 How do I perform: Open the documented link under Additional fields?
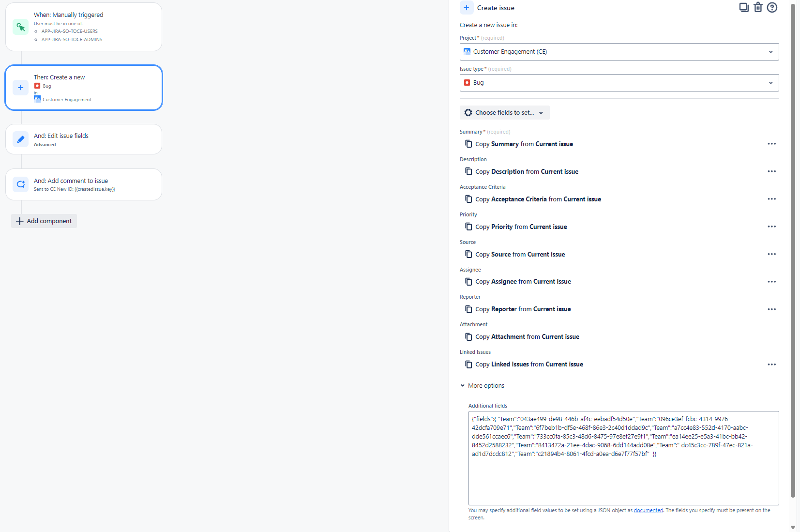[x=648, y=510]
